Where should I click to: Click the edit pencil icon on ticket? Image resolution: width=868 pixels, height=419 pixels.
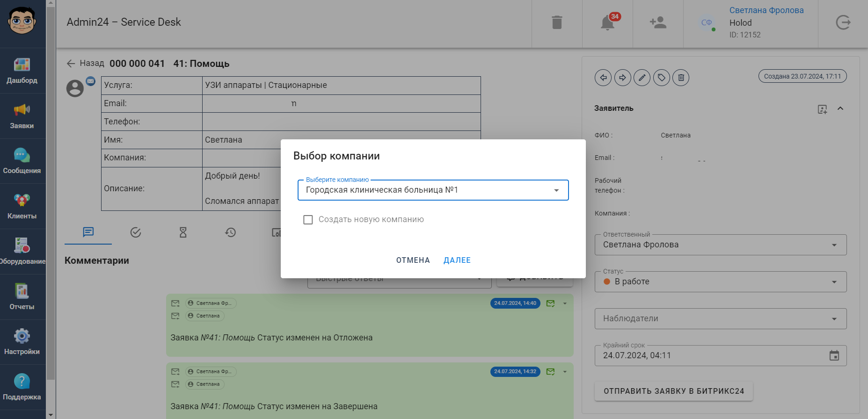coord(642,78)
